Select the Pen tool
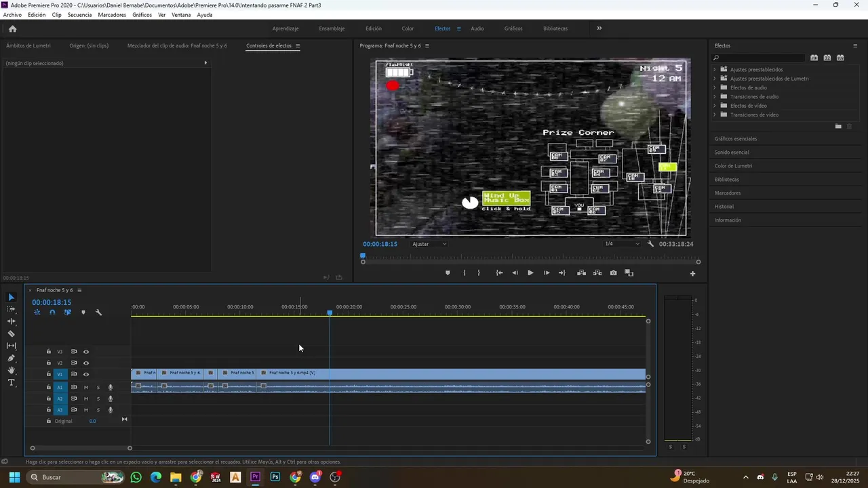Screen dimensions: 868x488 pyautogui.click(x=11, y=358)
